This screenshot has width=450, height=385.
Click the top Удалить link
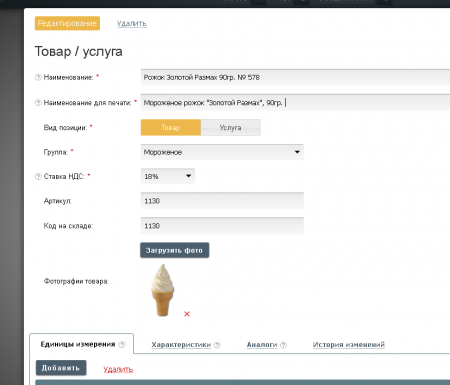132,23
